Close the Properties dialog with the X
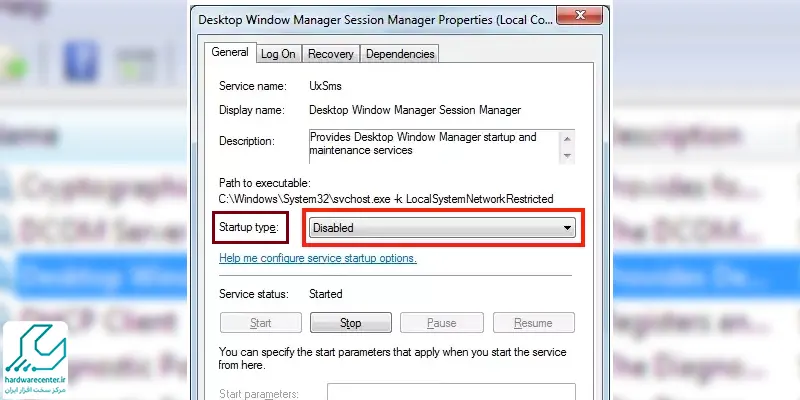 [580, 15]
